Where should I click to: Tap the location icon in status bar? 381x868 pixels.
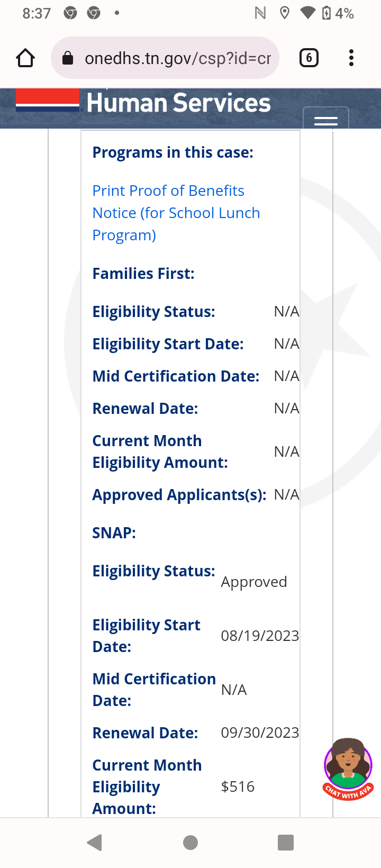[285, 13]
